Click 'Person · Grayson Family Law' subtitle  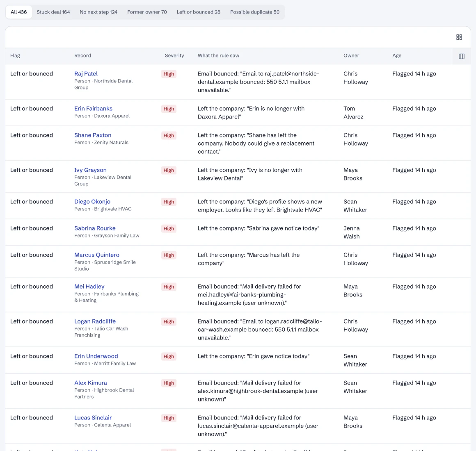(x=107, y=236)
